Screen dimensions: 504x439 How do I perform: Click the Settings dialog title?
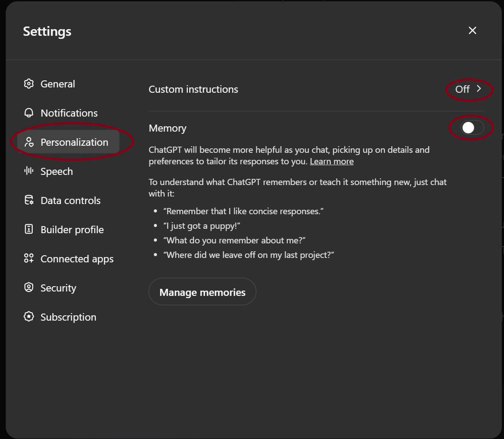[47, 31]
